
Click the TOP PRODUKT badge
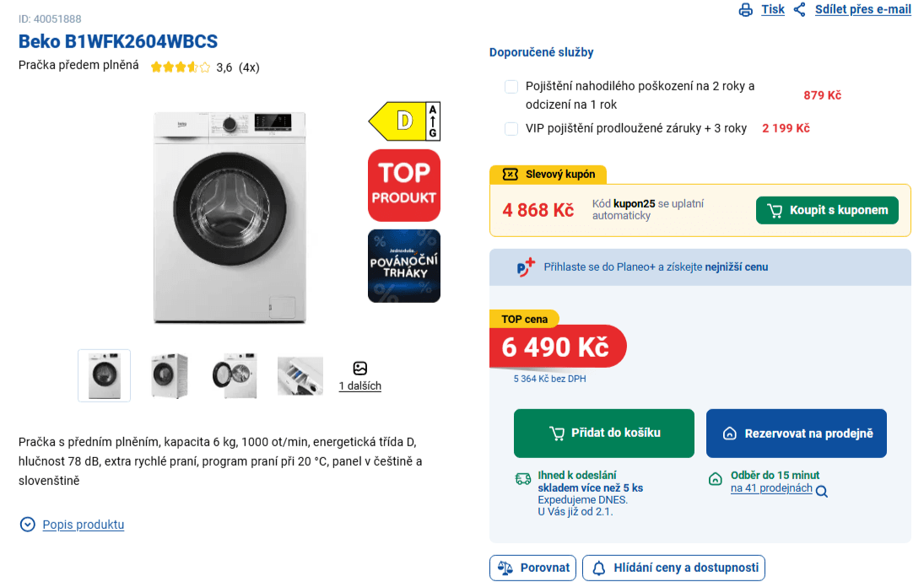click(x=403, y=185)
